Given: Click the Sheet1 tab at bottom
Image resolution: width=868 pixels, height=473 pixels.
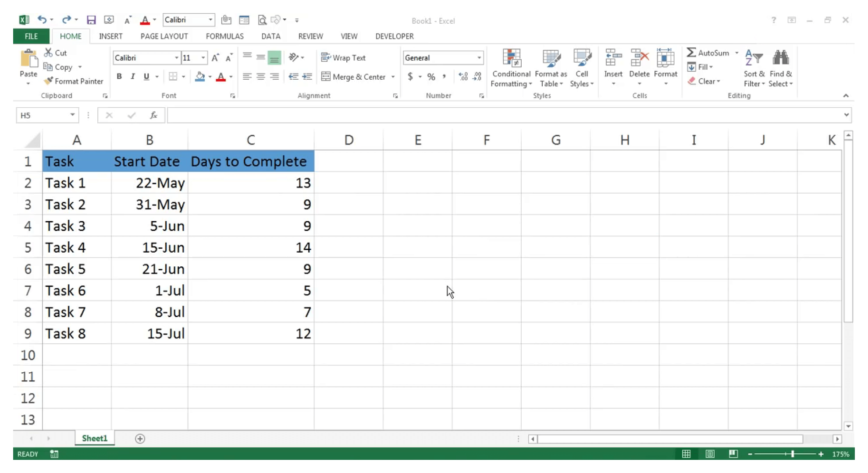Looking at the screenshot, I should (x=94, y=438).
